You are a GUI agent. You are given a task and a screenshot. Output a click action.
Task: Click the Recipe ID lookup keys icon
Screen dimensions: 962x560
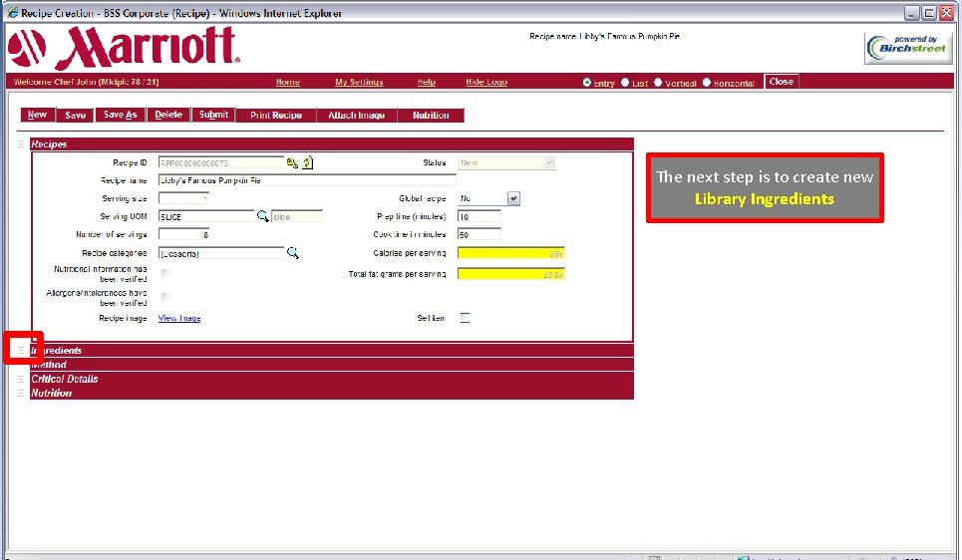292,162
